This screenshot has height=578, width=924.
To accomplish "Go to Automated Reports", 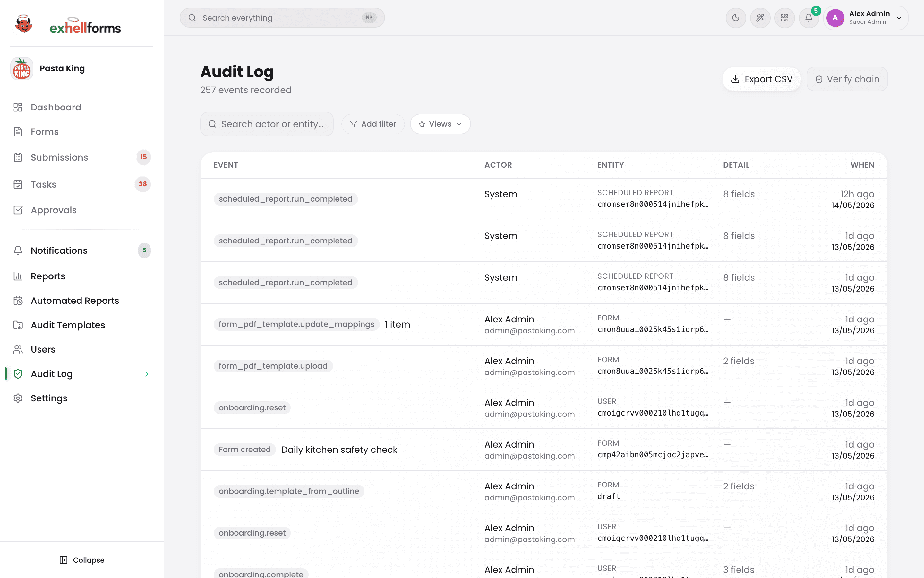I will (x=82, y=301).
